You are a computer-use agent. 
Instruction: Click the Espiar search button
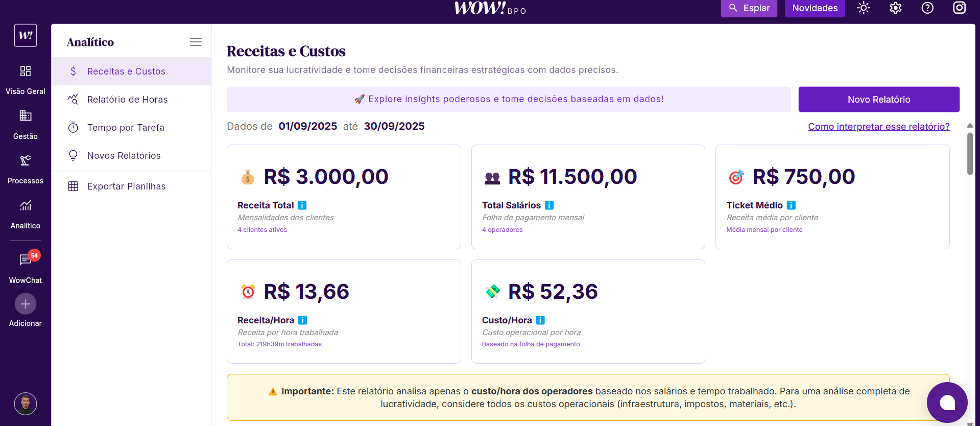pos(749,8)
